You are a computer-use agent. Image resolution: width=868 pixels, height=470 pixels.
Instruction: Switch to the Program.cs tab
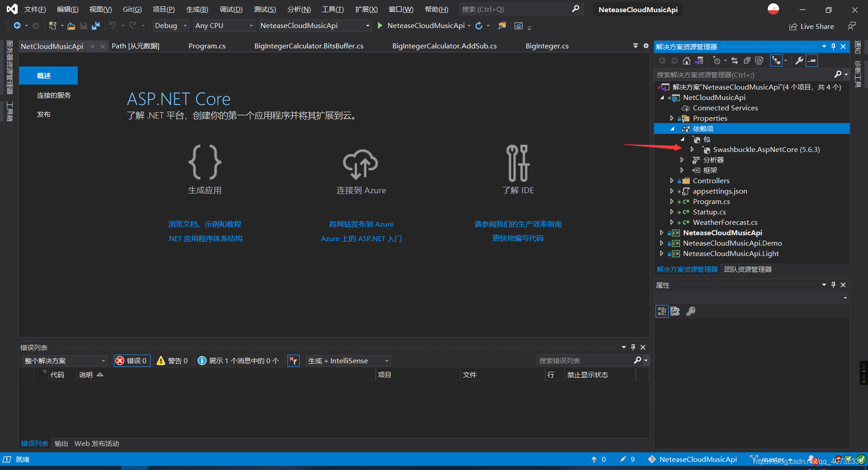coord(207,46)
